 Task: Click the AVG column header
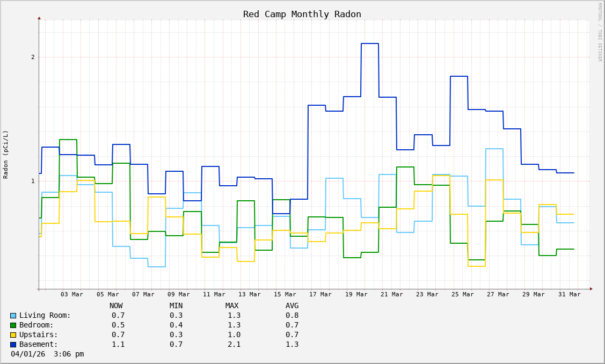[292, 306]
